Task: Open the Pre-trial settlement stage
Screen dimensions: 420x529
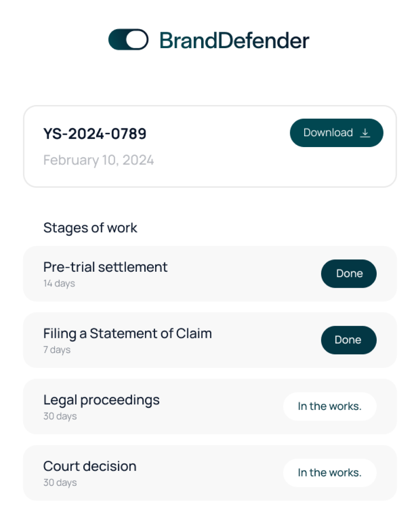Action: click(x=105, y=267)
